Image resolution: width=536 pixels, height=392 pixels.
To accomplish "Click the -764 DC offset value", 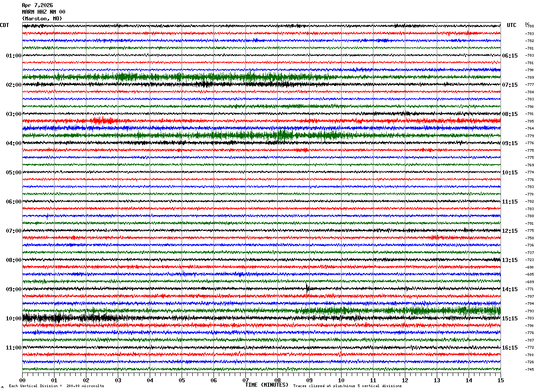I will (529, 128).
